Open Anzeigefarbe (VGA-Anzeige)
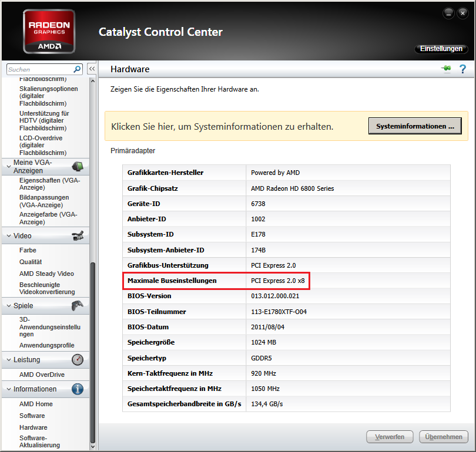476x452 pixels. (x=48, y=218)
